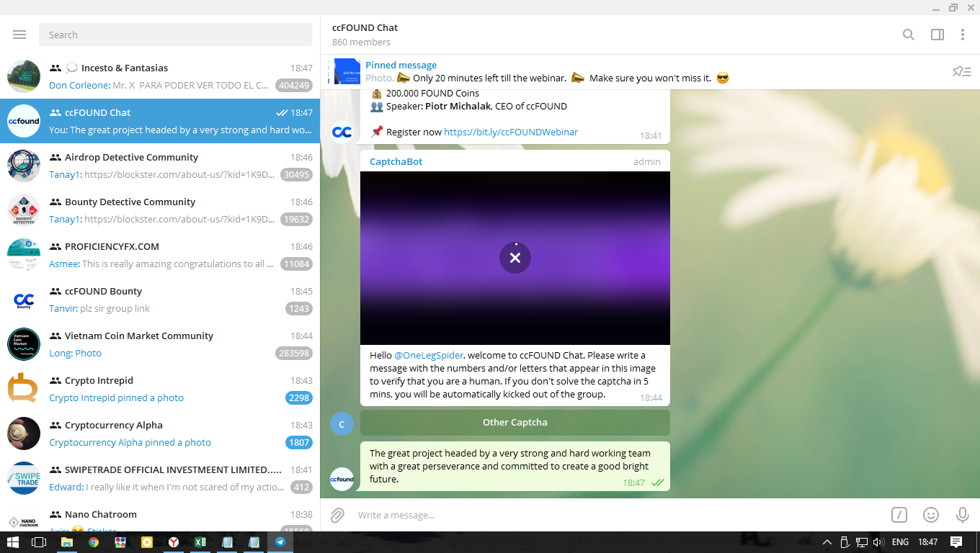Viewport: 980px width, 553px height.
Task: Open the Incesto & Fantasias chat
Action: pyautogui.click(x=160, y=77)
